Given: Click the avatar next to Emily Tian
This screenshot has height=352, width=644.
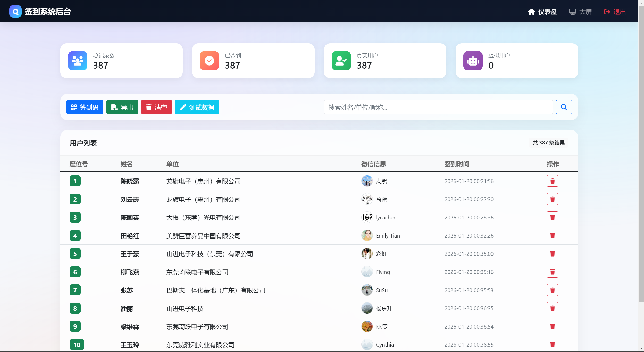Looking at the screenshot, I should [x=367, y=235].
